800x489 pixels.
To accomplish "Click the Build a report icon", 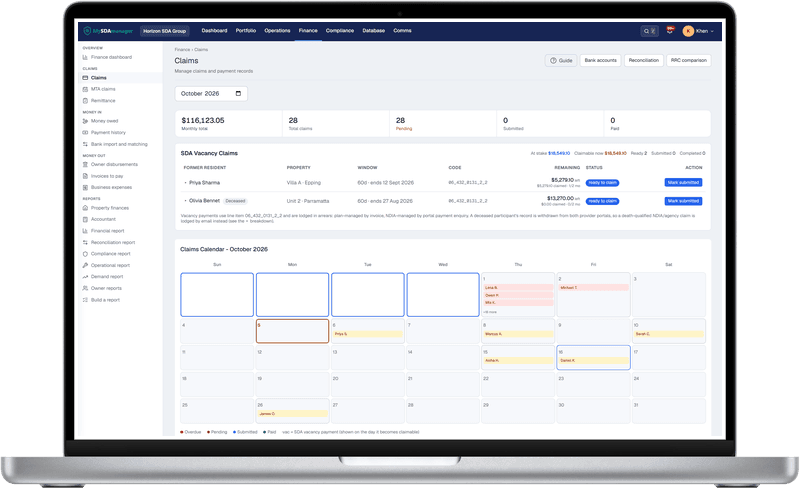I will (x=85, y=300).
